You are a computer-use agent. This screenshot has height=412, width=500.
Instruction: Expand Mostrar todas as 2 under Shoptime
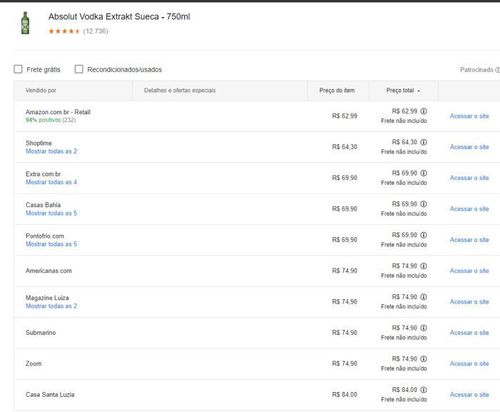point(51,151)
